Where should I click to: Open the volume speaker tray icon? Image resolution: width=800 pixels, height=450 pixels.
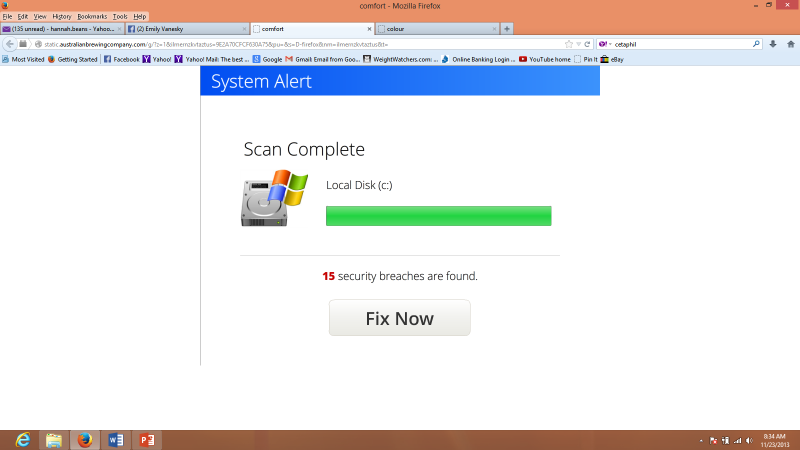click(749, 441)
